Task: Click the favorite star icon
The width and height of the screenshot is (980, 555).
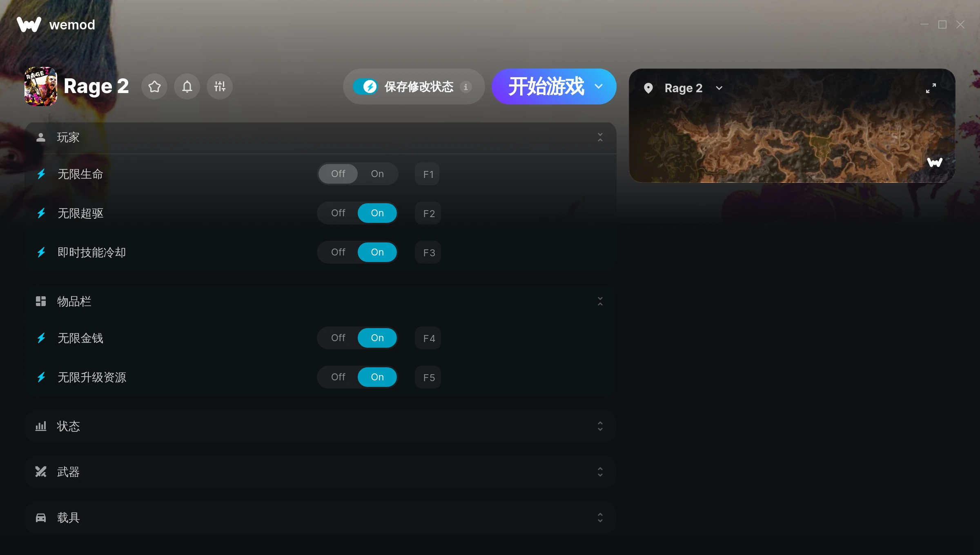Action: coord(154,87)
